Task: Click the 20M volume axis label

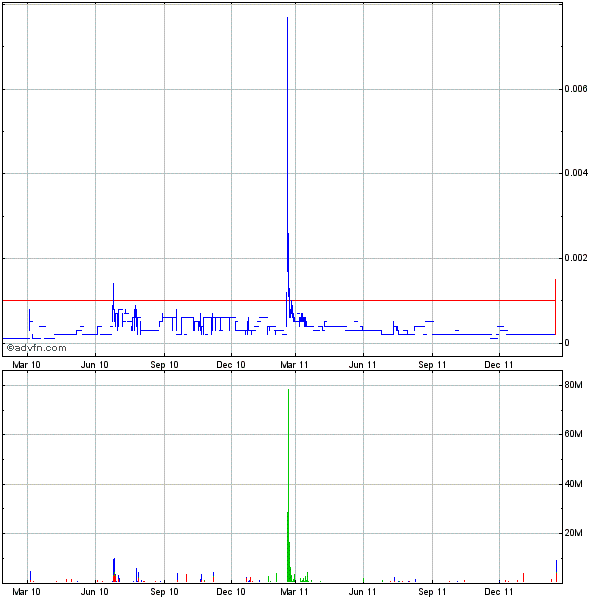Action: click(573, 533)
